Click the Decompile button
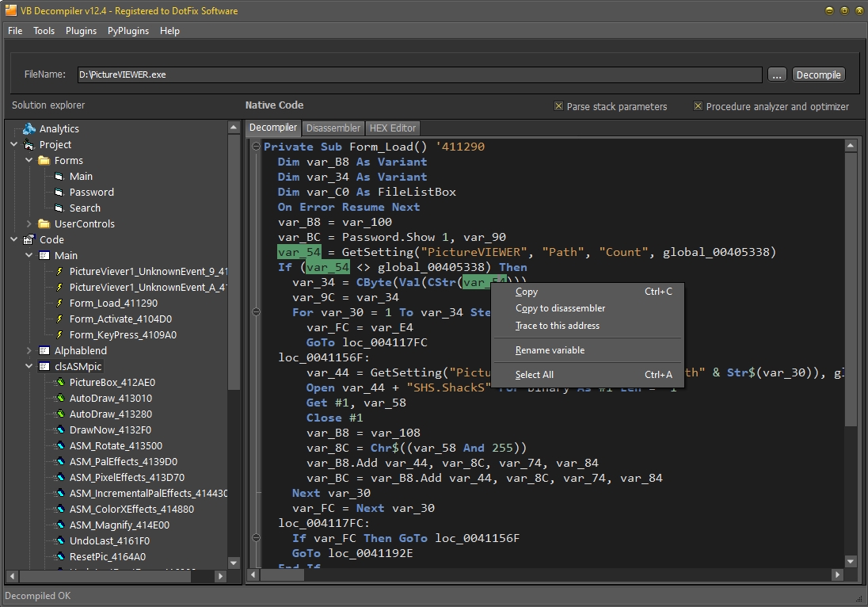The width and height of the screenshot is (868, 607). (x=818, y=74)
